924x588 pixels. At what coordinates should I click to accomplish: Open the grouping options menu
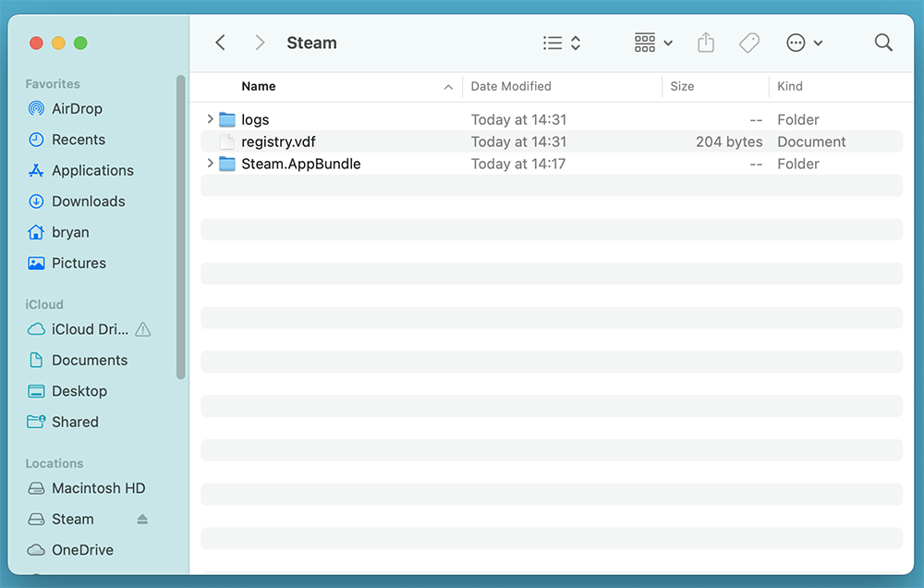pos(651,43)
